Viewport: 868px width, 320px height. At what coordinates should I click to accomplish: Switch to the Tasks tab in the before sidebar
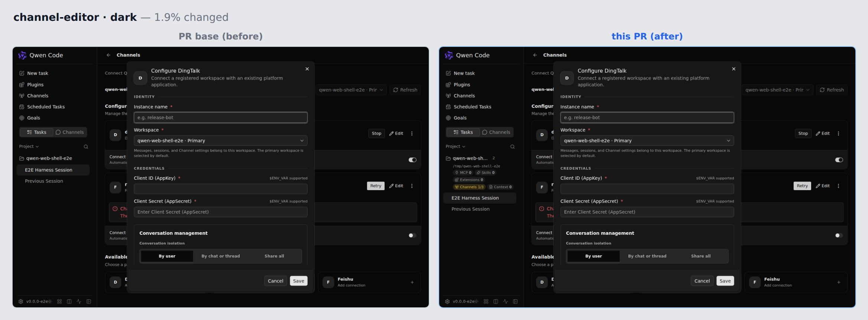click(x=36, y=132)
